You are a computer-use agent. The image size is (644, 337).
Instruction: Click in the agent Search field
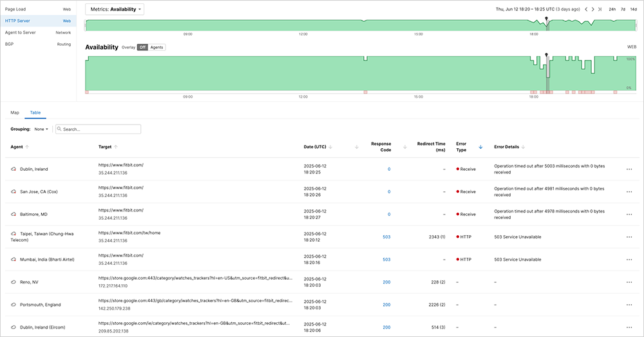tap(100, 129)
